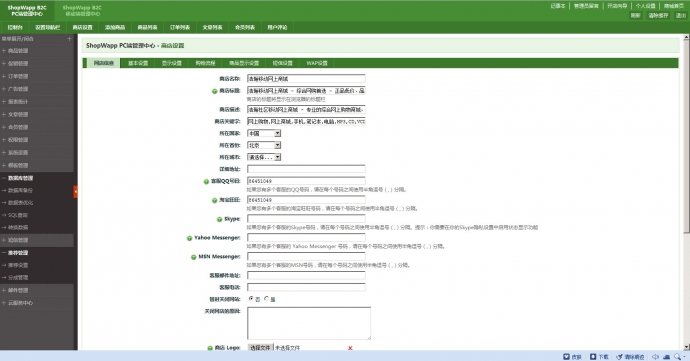Click the 选择文件 choose file button

pos(261,348)
